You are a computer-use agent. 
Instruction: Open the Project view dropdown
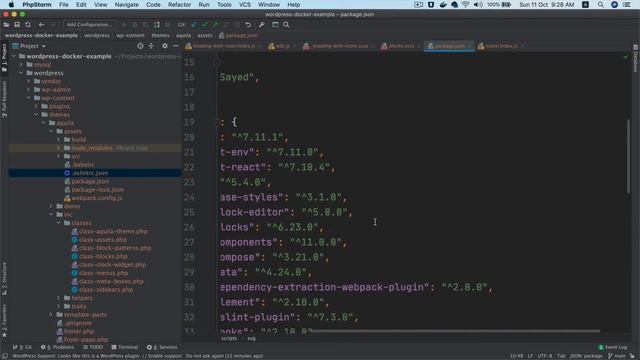coord(29,46)
